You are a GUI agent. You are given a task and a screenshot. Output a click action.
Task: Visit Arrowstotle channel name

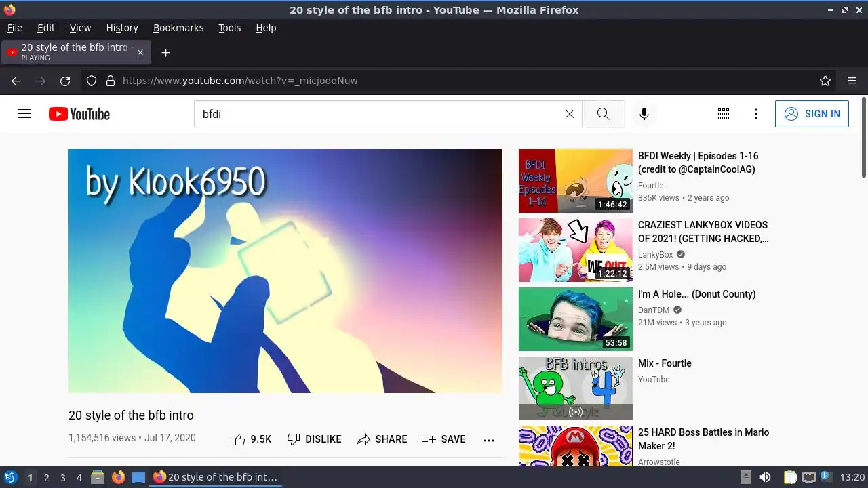(x=659, y=462)
